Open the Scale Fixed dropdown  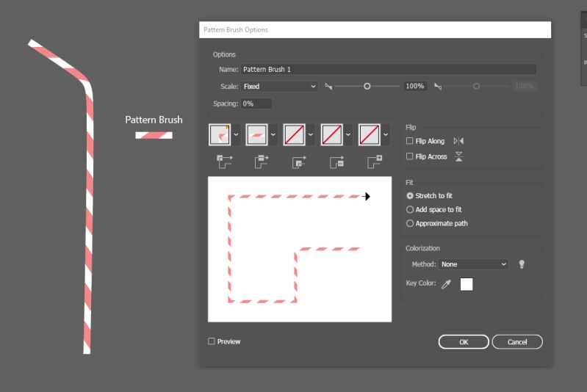pos(279,87)
